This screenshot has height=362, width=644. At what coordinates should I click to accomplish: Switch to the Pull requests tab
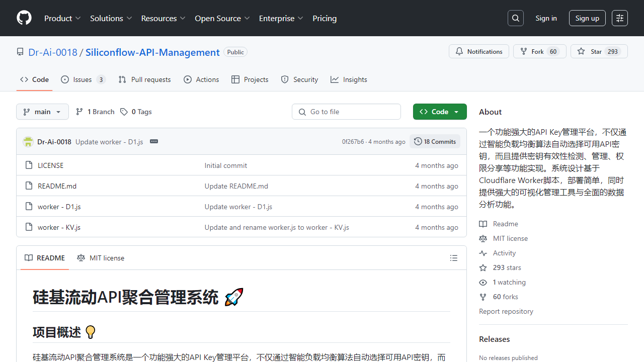point(144,79)
